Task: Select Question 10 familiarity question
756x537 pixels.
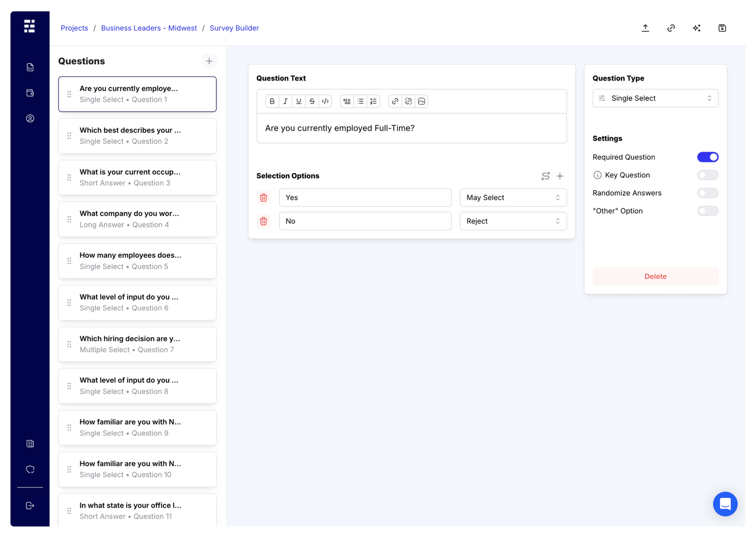Action: point(137,469)
